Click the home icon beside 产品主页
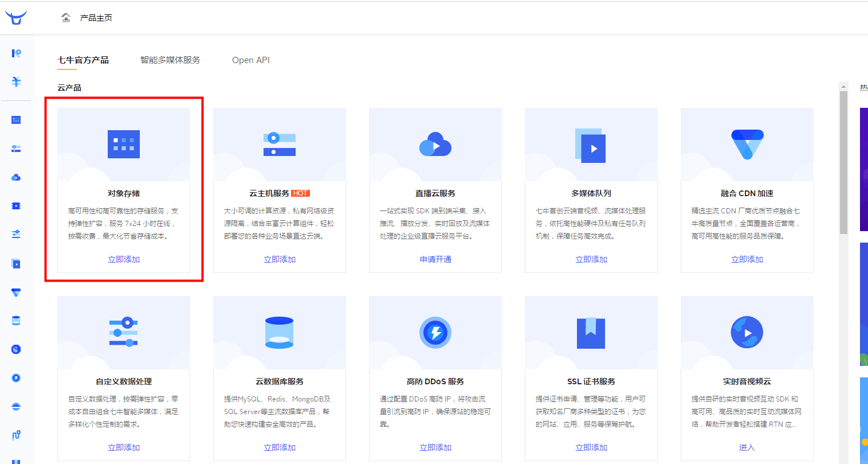Image resolution: width=868 pixels, height=464 pixels. 66,18
